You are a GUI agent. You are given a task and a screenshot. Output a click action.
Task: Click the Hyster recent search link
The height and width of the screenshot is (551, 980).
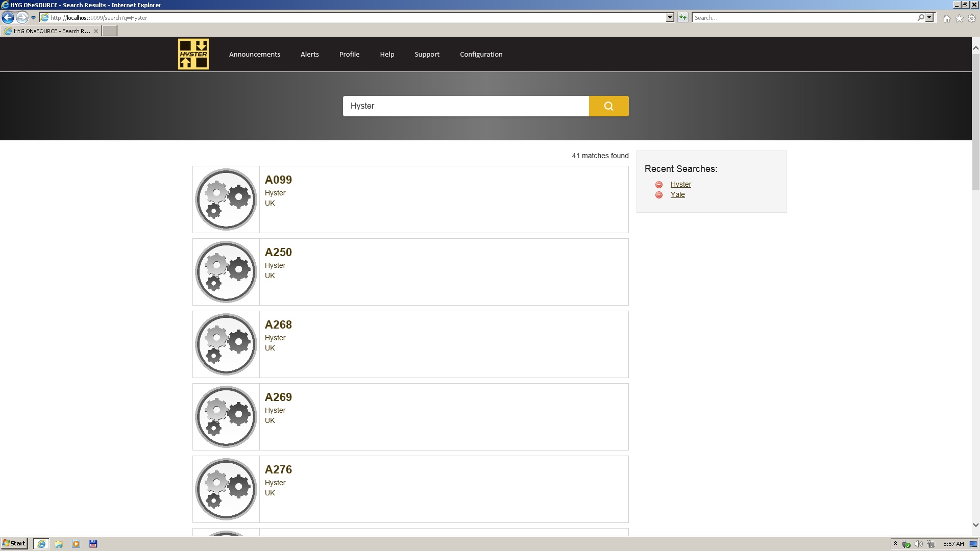[x=680, y=184]
